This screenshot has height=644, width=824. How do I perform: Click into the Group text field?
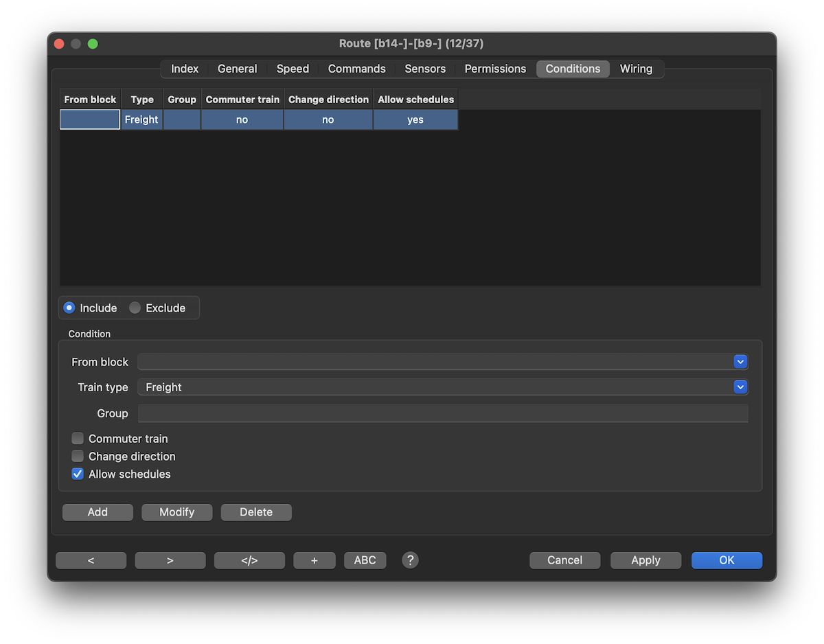pyautogui.click(x=442, y=413)
